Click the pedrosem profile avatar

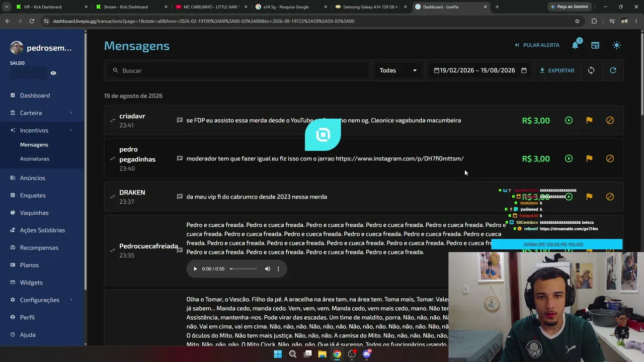pyautogui.click(x=17, y=48)
